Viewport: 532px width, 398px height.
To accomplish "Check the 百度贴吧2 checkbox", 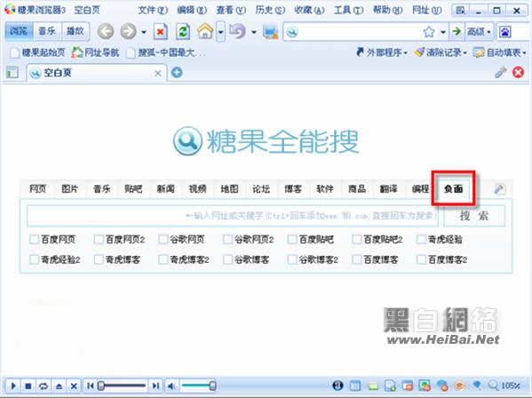I will [x=356, y=240].
